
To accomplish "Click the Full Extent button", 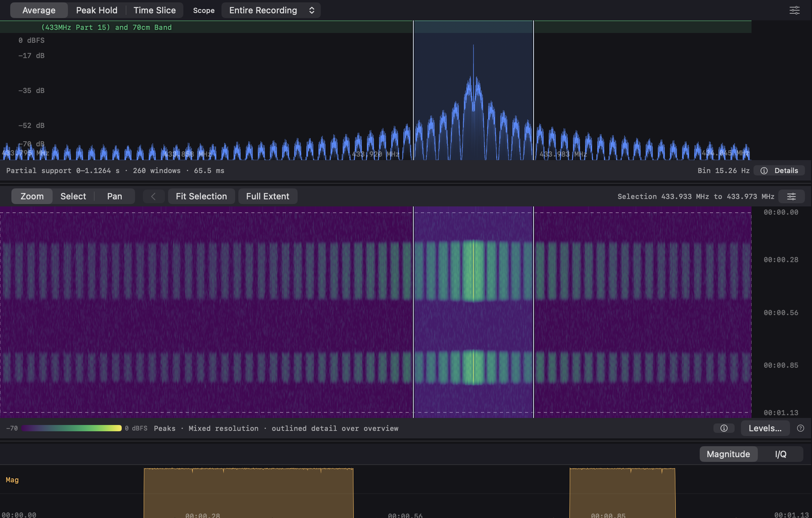I will (268, 196).
